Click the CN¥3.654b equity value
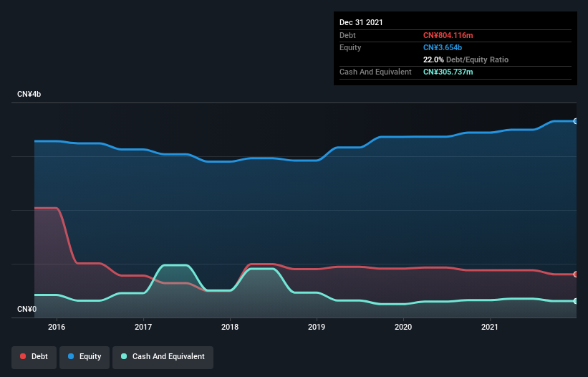588x377 pixels. pyautogui.click(x=443, y=47)
